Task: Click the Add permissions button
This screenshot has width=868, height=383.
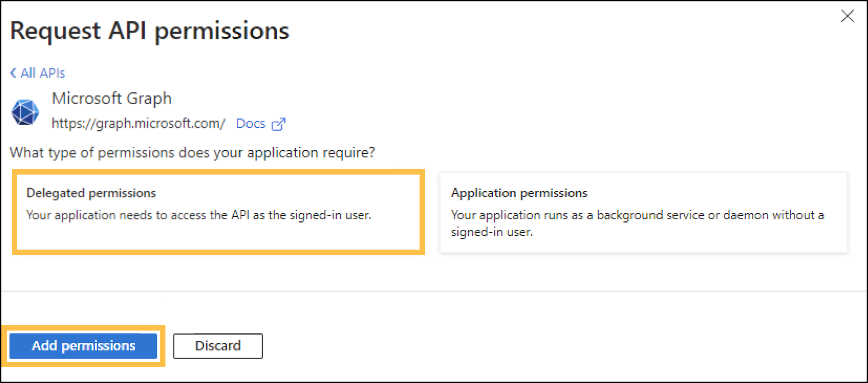Action: click(83, 346)
